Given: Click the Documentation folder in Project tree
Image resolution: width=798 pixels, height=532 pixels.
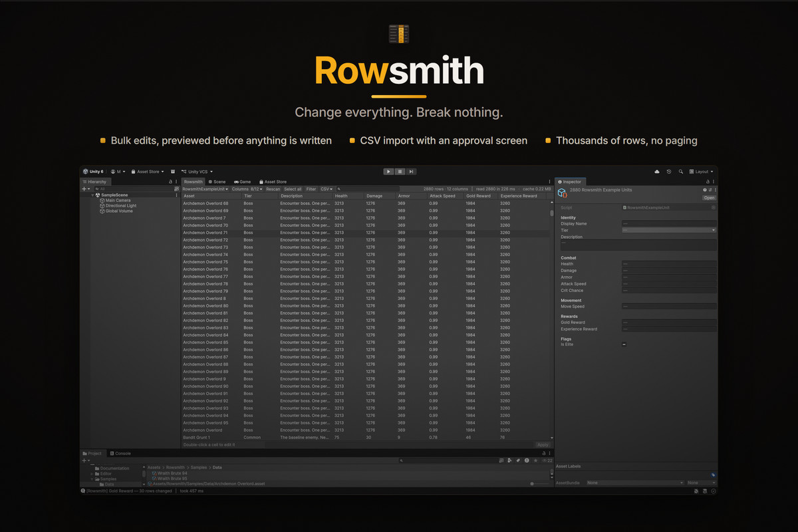Looking at the screenshot, I should coord(111,468).
